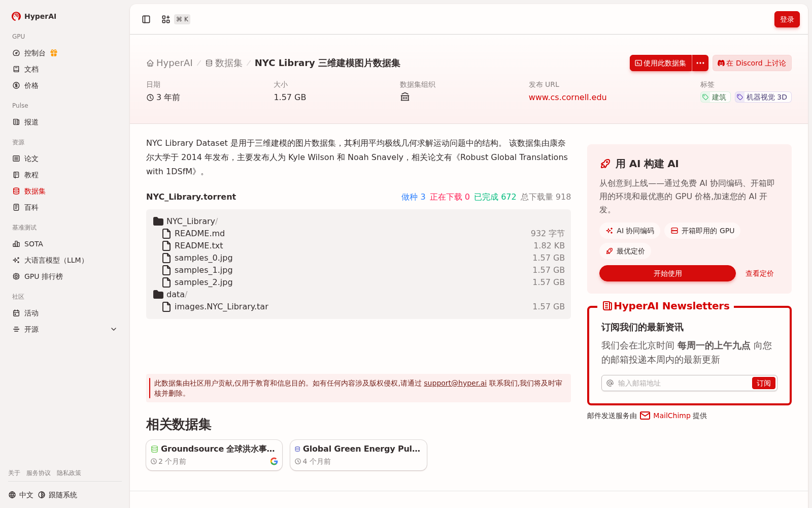Image resolution: width=812 pixels, height=508 pixels.
Task: Expand the 开源 sidebar section chevron
Action: [114, 329]
